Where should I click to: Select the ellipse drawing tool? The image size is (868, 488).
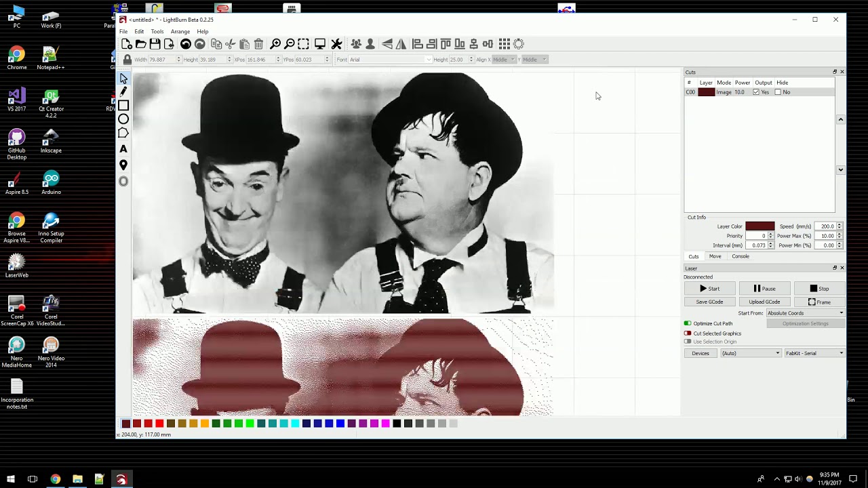click(x=123, y=119)
